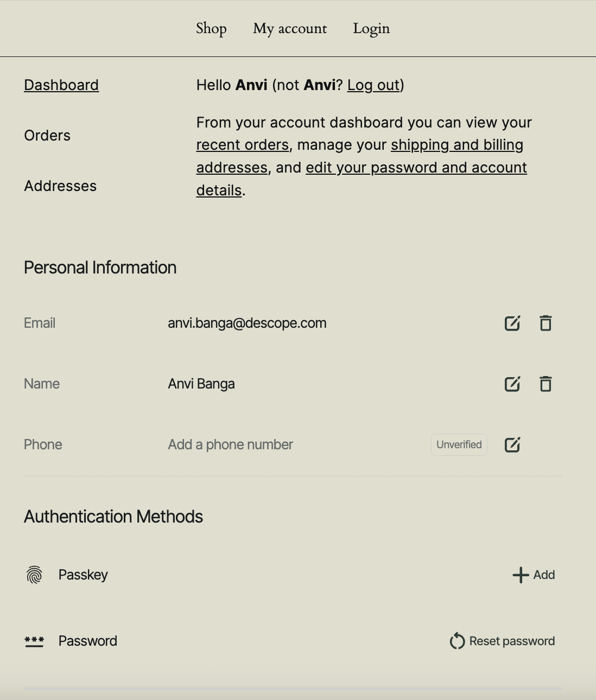Select My account in the navigation
The image size is (596, 700).
click(290, 28)
